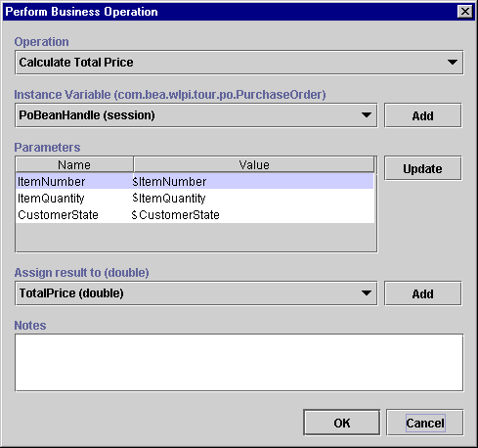Click the Name column header
Viewport: 478px width, 448px height.
pyautogui.click(x=74, y=164)
